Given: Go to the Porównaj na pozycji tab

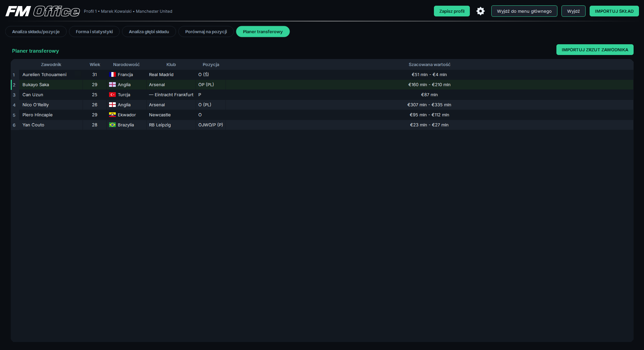Looking at the screenshot, I should tap(206, 32).
